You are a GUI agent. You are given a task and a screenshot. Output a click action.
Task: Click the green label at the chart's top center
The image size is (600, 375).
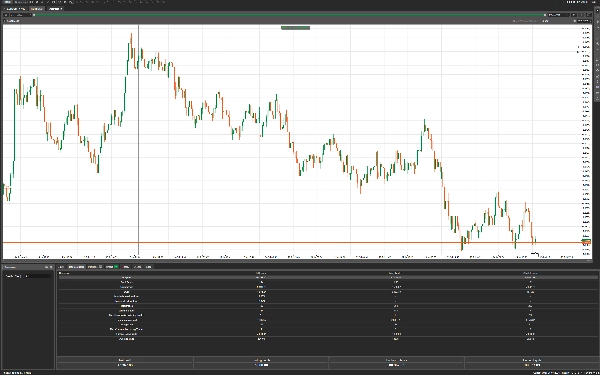(x=295, y=28)
